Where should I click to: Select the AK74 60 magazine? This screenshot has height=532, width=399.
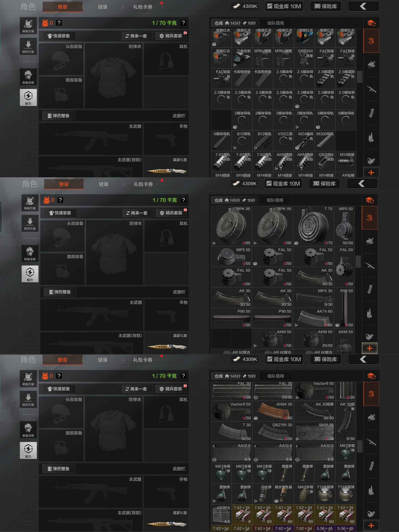coord(313,318)
